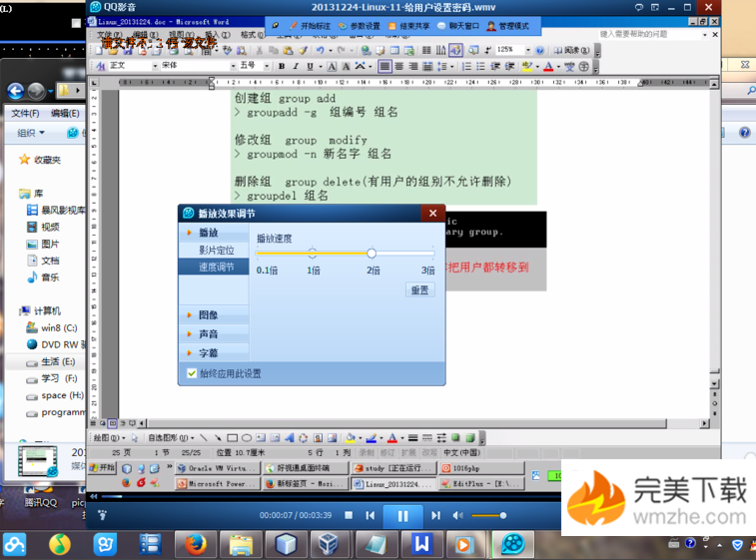Image resolution: width=756 pixels, height=560 pixels.
Task: Toggle Italic formatting in Word toolbar
Action: point(296,66)
